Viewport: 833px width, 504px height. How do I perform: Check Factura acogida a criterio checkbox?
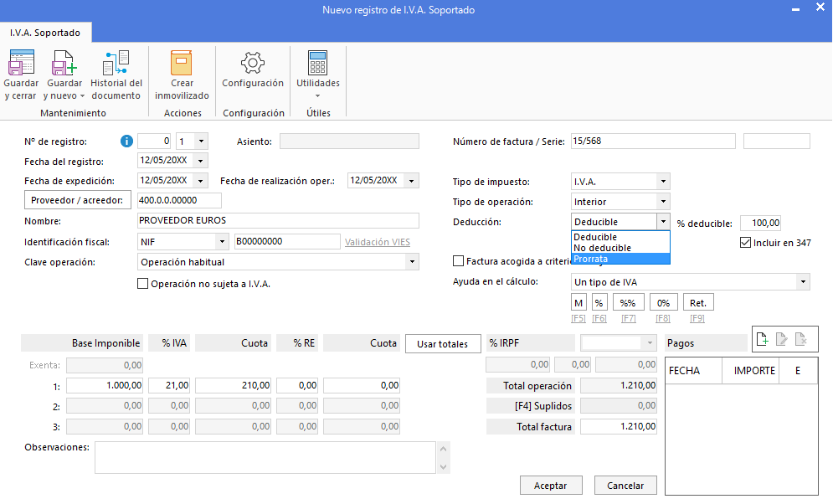click(458, 260)
